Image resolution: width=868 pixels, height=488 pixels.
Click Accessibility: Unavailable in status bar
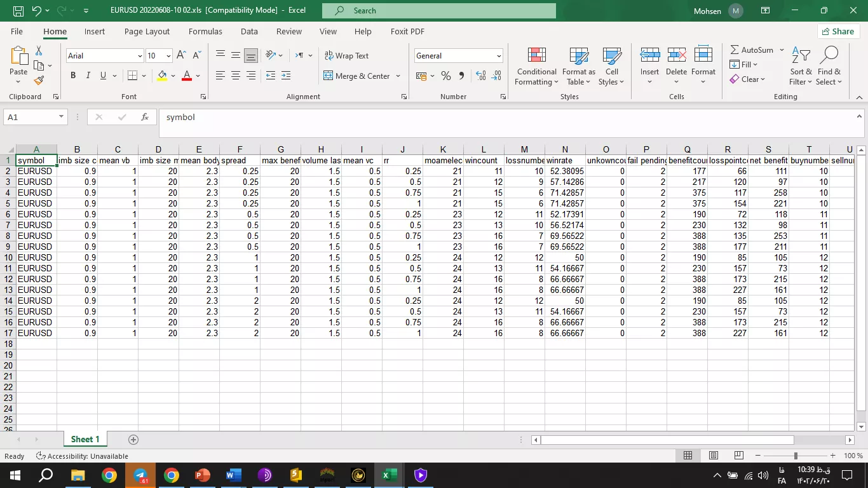click(x=82, y=456)
